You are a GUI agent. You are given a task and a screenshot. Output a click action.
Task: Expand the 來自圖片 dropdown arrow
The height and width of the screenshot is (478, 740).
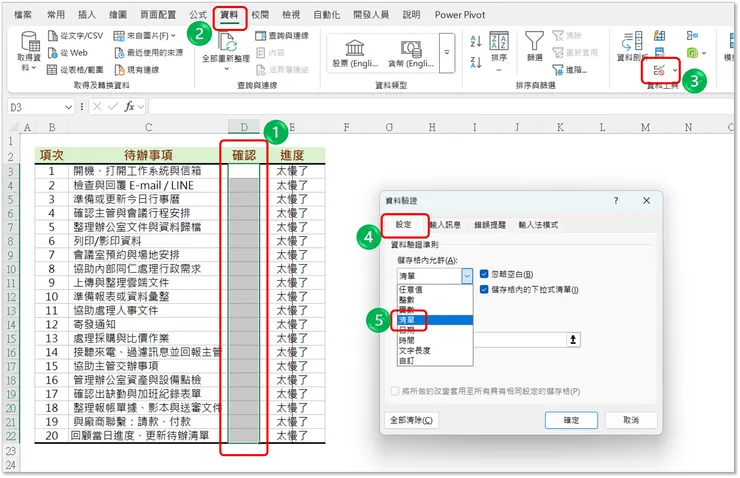click(x=174, y=36)
